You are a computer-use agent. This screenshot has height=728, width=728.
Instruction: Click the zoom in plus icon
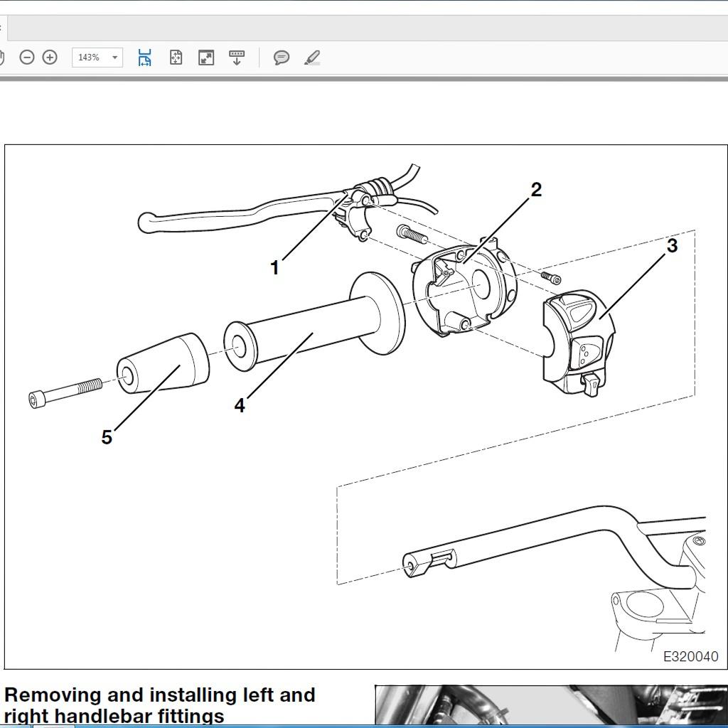(x=50, y=58)
